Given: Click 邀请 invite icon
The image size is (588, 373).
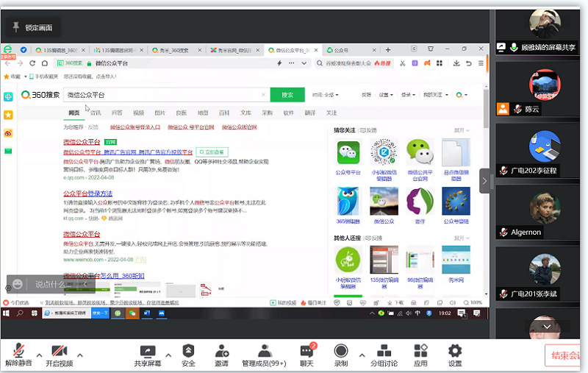Looking at the screenshot, I should coord(222,355).
